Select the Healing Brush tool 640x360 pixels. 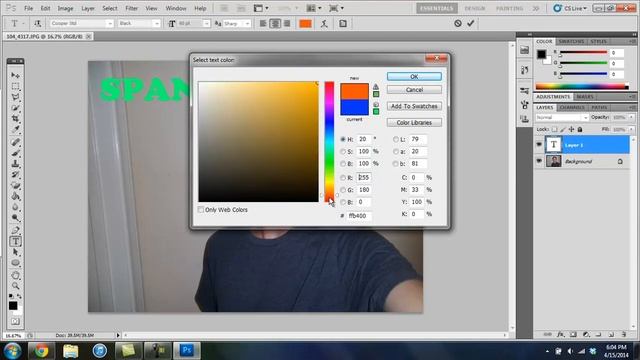[15, 142]
